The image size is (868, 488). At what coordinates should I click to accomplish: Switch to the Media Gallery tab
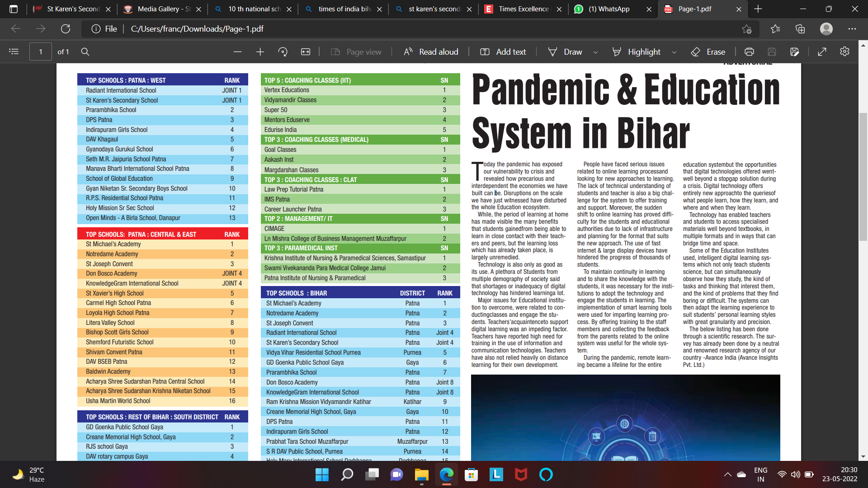(163, 9)
